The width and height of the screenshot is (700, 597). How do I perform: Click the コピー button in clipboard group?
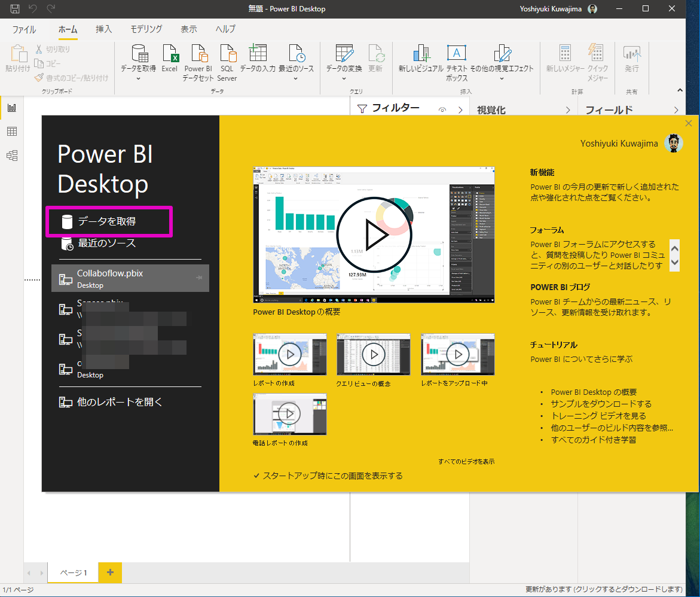pyautogui.click(x=47, y=63)
